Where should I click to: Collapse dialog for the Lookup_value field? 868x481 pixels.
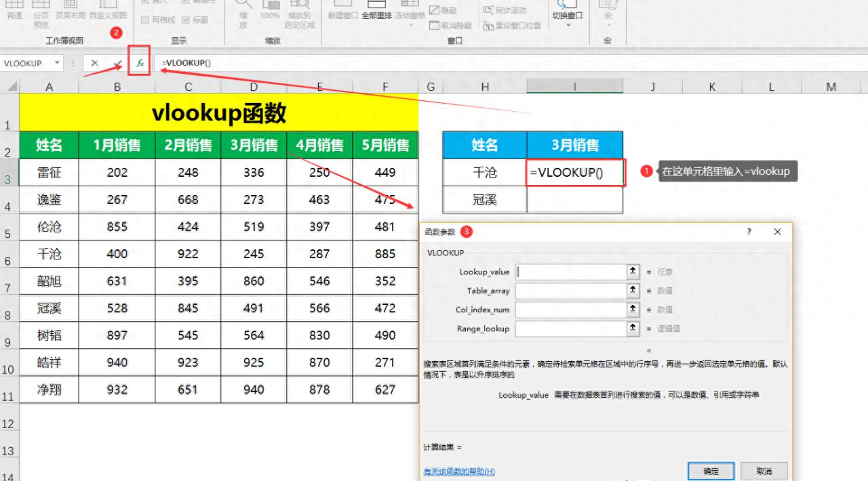(633, 272)
